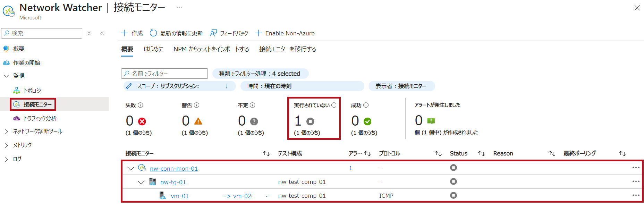Viewport: 644px width, 204px height.
Task: Click the Network Watcher logo icon
Action: [x=9, y=11]
